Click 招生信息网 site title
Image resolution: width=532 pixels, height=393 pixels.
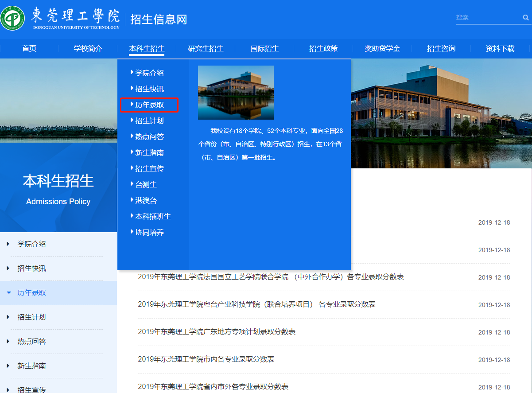point(159,19)
